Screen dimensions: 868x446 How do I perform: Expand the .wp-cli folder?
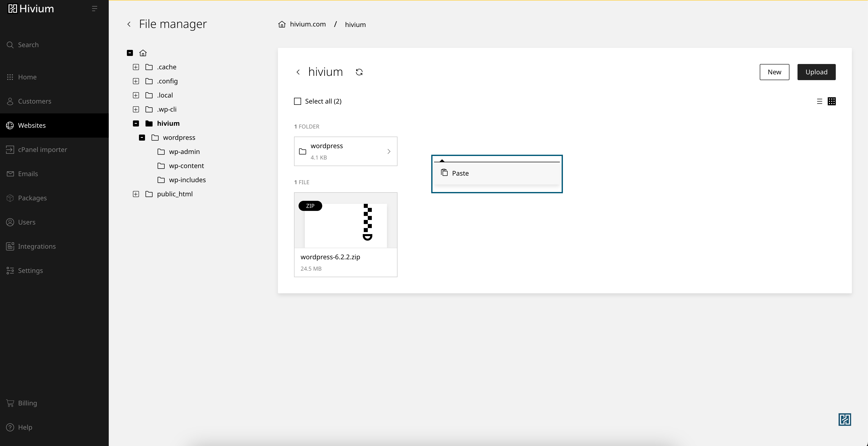(x=136, y=109)
